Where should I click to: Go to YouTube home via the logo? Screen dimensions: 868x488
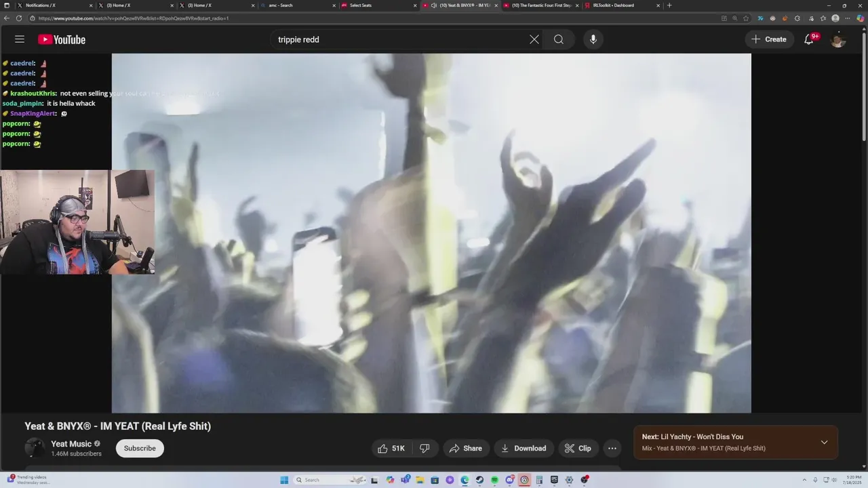click(x=62, y=39)
